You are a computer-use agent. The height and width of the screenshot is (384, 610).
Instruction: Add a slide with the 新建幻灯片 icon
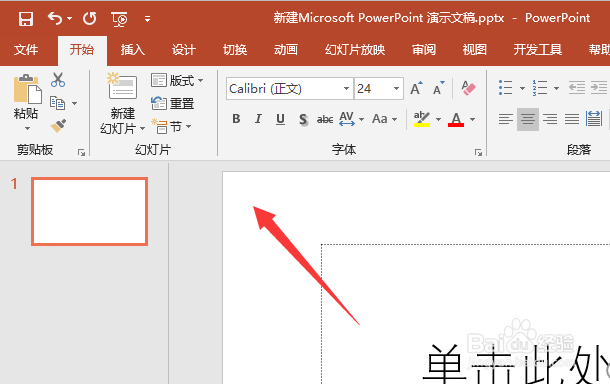(122, 87)
